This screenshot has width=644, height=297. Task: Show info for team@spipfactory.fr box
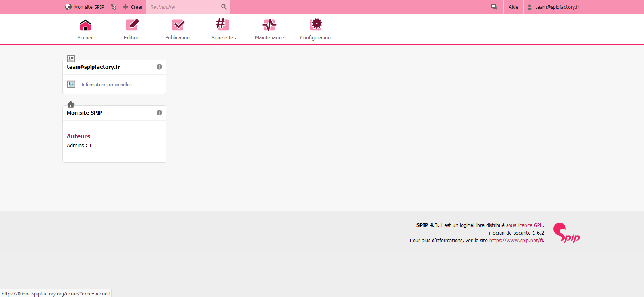(x=159, y=67)
